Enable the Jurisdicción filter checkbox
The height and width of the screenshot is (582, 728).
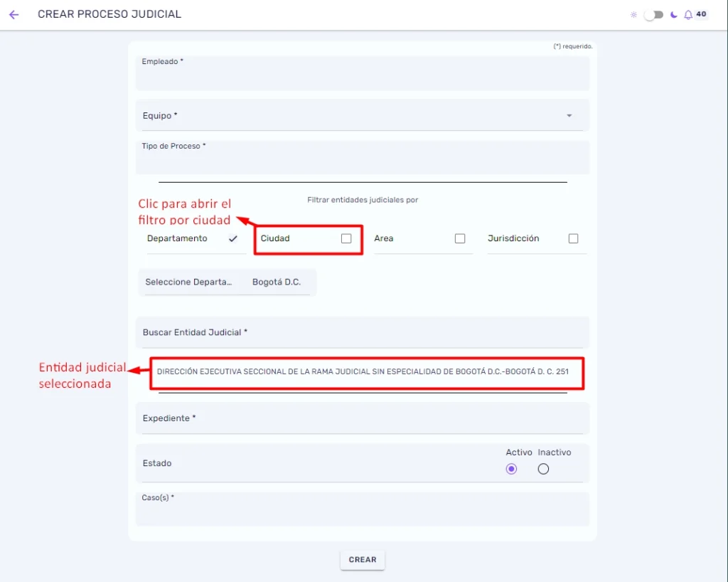coord(574,238)
